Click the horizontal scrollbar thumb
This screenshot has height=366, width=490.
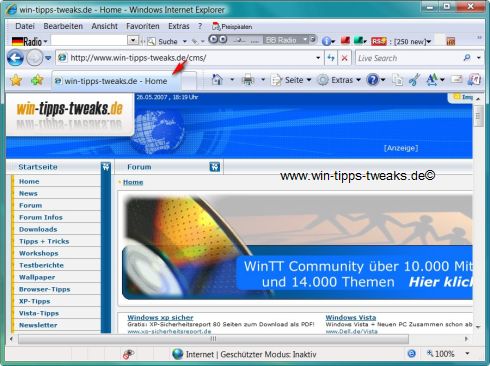213,339
